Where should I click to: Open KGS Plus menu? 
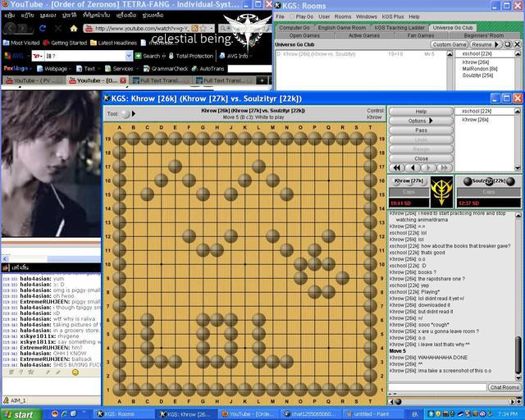click(393, 16)
